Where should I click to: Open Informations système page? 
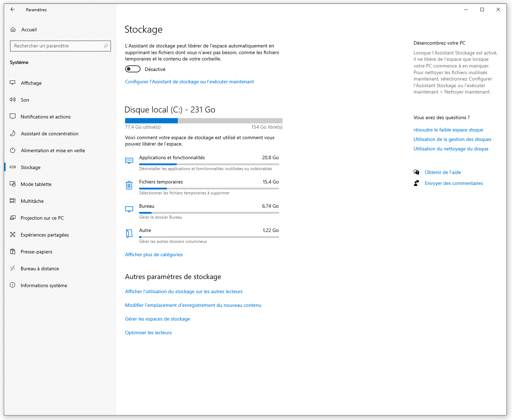(44, 285)
